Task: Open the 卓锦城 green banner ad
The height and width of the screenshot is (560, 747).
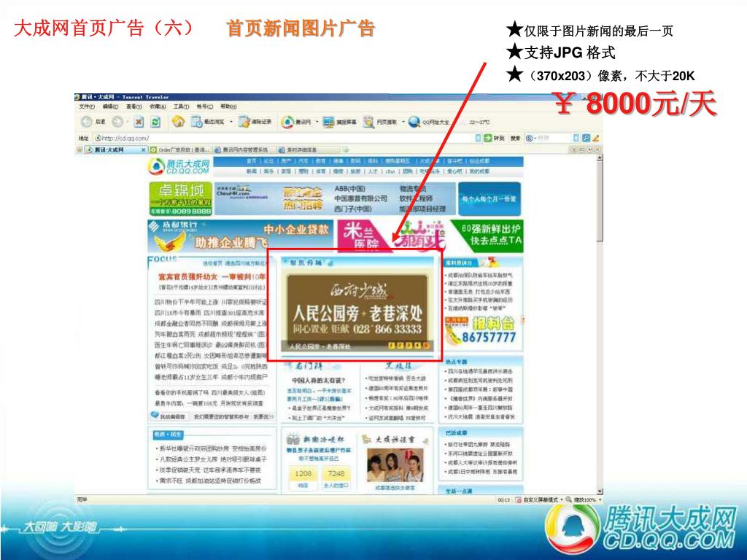Action: [x=181, y=198]
